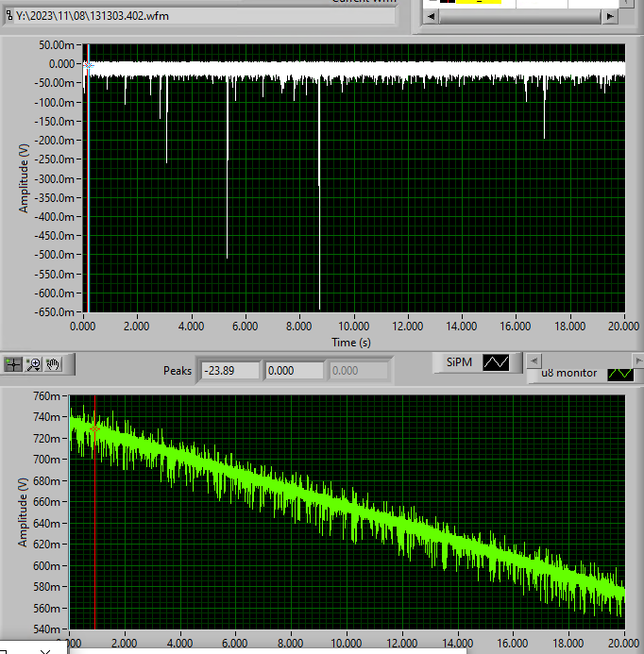Click the Peaks field showing -23.89

click(230, 370)
